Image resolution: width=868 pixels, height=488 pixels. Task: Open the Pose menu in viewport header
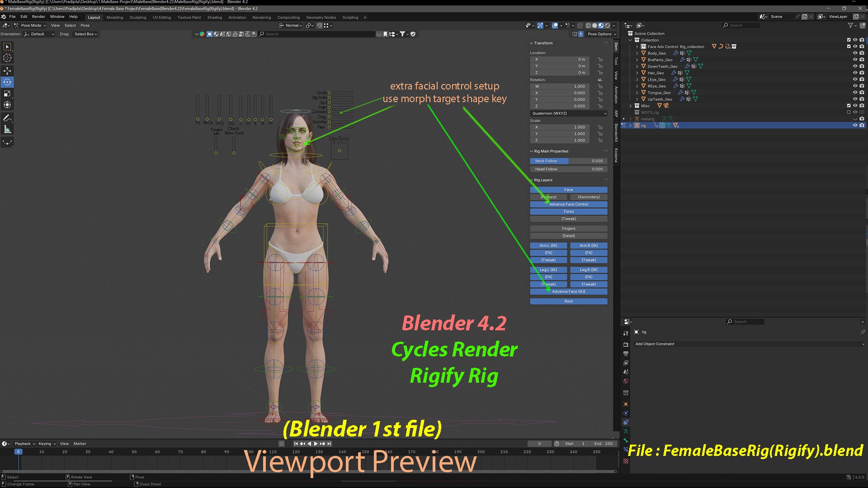[x=85, y=25]
